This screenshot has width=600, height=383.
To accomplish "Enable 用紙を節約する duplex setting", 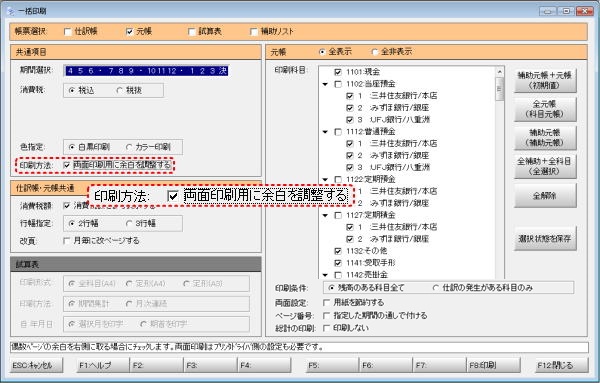I will (x=326, y=303).
